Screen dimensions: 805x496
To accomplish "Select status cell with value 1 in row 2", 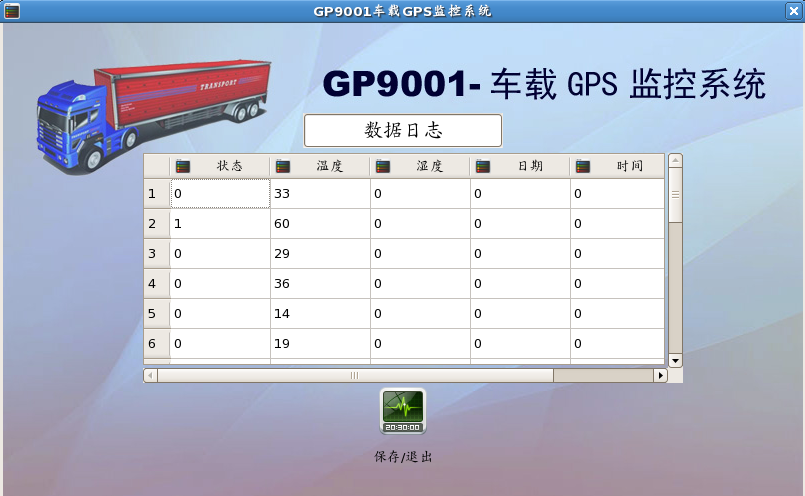I will (220, 223).
